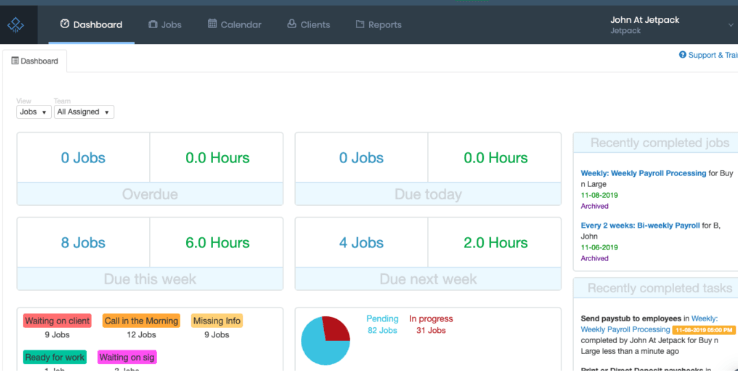
Task: Open 4 Jobs due next week
Action: [361, 242]
